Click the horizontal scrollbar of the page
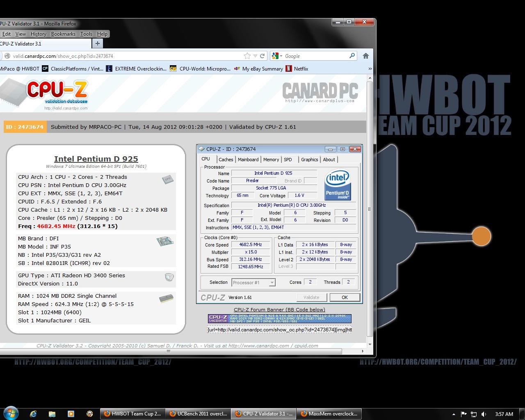The width and height of the screenshot is (525, 420). click(168, 351)
